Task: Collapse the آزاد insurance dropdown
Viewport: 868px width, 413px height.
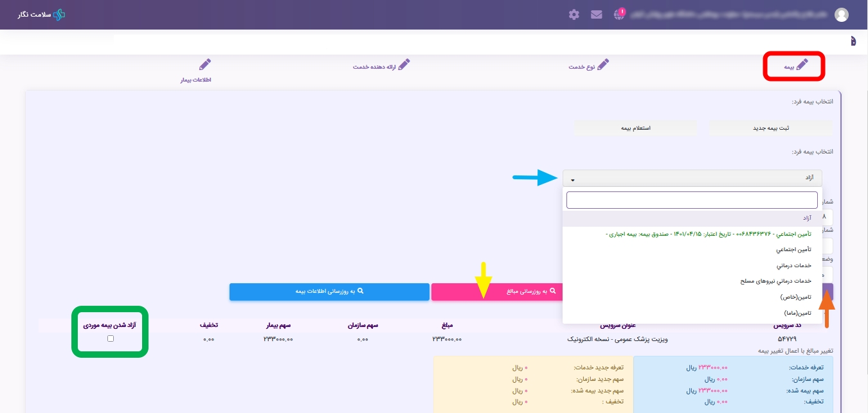Action: tap(692, 178)
